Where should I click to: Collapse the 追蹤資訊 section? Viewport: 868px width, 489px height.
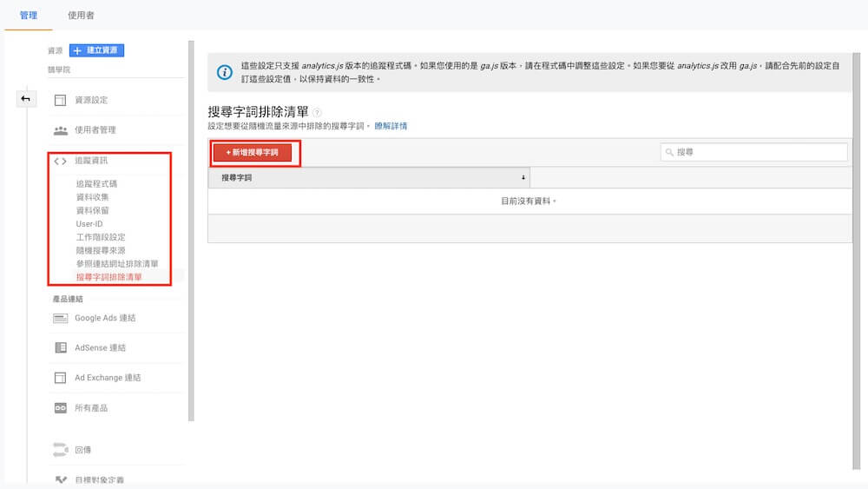pos(91,161)
